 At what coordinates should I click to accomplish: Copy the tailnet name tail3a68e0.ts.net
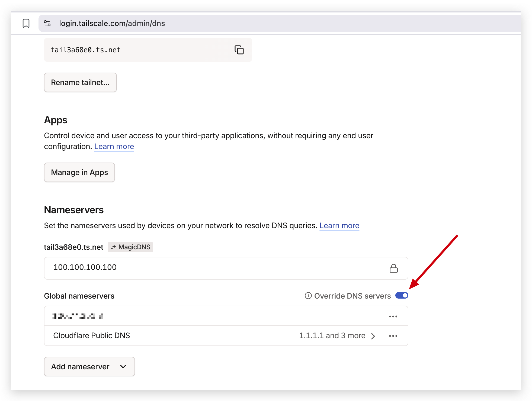point(239,50)
